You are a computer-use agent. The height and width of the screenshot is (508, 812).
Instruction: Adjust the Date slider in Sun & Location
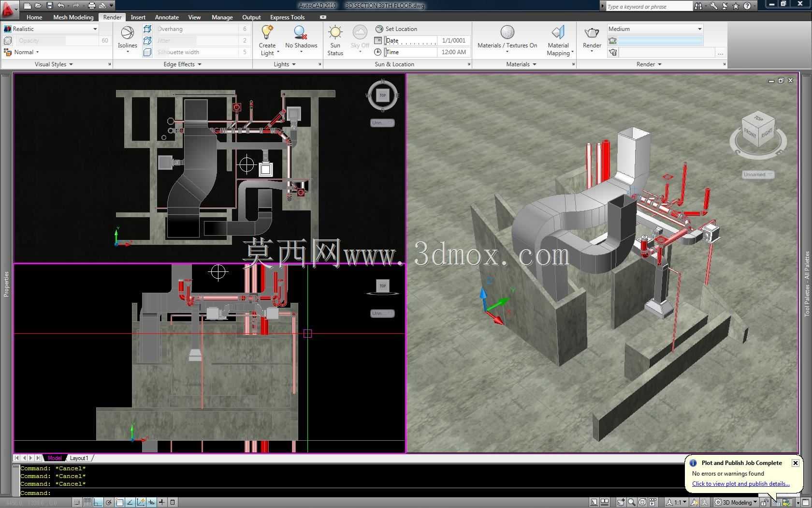[411, 41]
